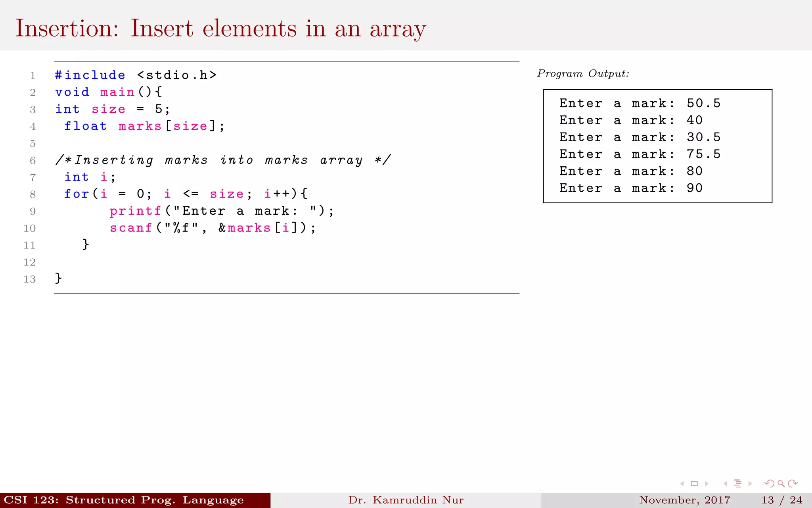Open search with magnifier icon
This screenshot has height=508, width=812.
point(781,483)
